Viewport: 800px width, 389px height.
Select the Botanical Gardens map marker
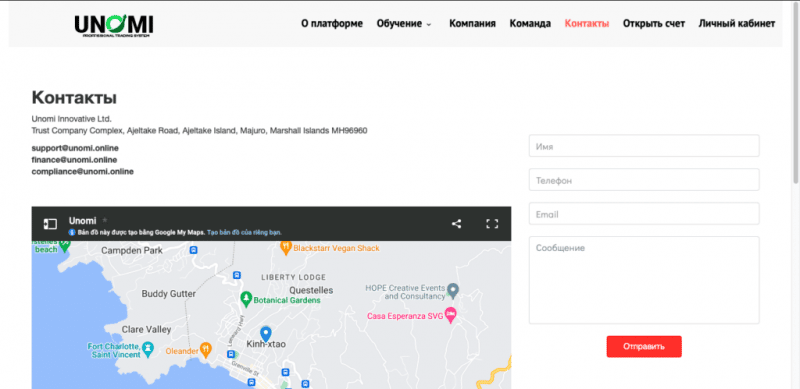coord(246,299)
